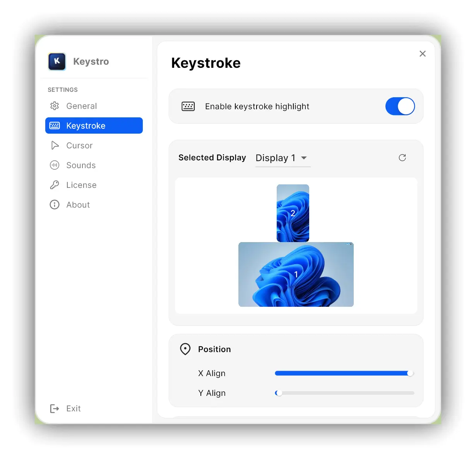Click the Sounds waveform icon
The image size is (476, 459).
(x=55, y=165)
